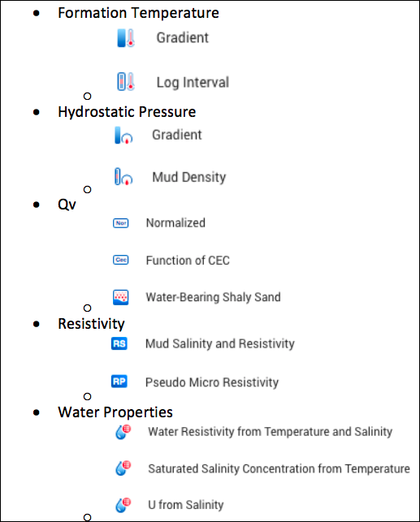Open Water Resistivity from Temperature and Salinity
Image resolution: width=420 pixels, height=522 pixels.
click(271, 431)
